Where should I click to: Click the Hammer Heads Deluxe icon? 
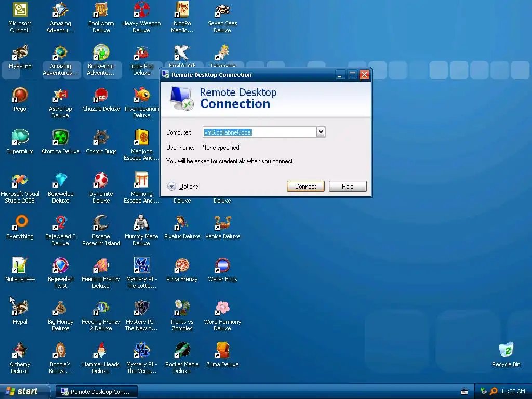pos(101,351)
